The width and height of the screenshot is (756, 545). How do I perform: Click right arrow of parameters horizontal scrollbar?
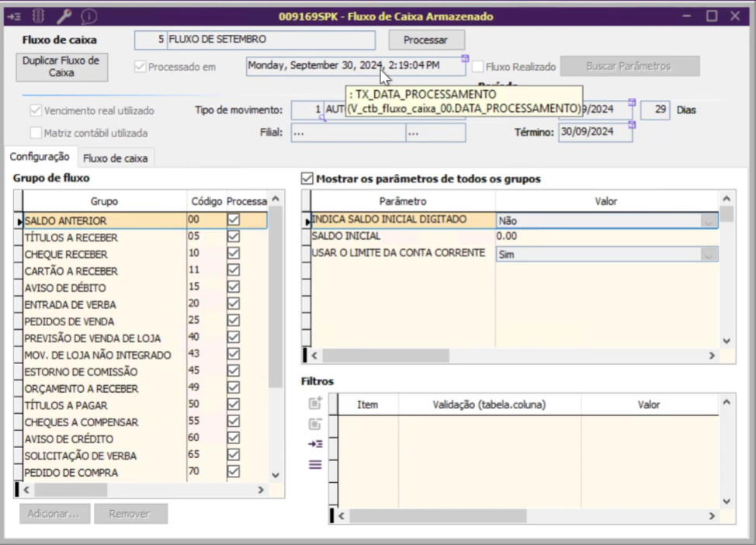(712, 356)
